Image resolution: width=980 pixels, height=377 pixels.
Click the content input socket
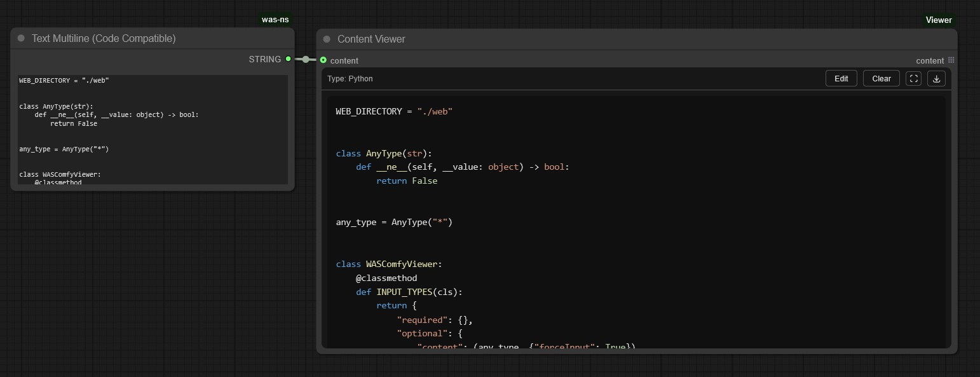tap(323, 60)
